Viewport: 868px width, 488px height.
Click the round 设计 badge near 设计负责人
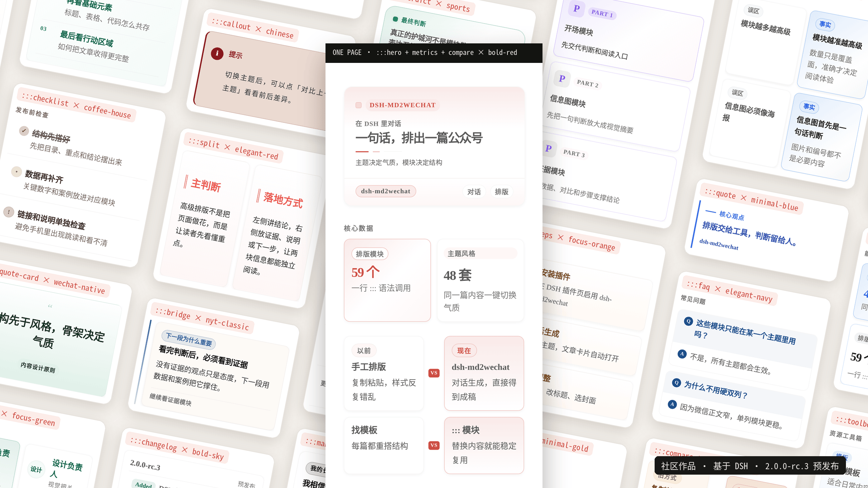click(x=36, y=469)
